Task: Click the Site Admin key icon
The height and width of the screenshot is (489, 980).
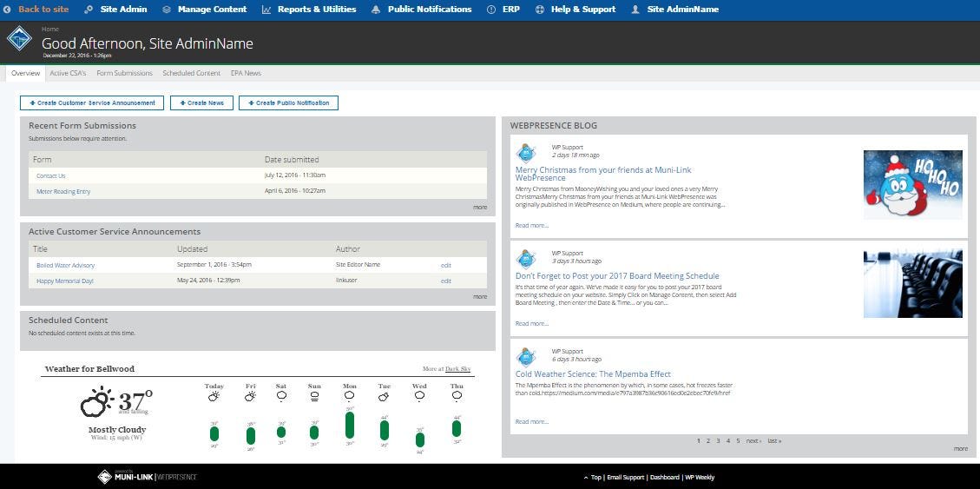Action: point(89,10)
